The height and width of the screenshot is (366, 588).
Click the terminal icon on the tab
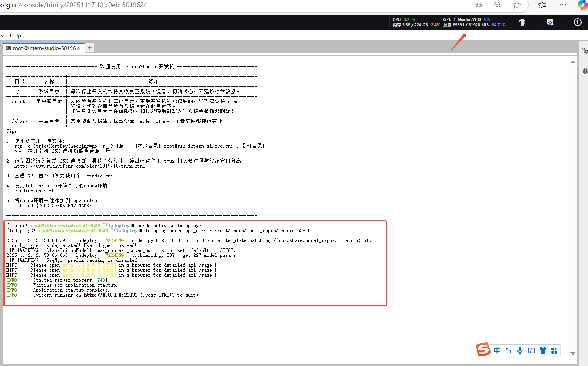(9, 48)
